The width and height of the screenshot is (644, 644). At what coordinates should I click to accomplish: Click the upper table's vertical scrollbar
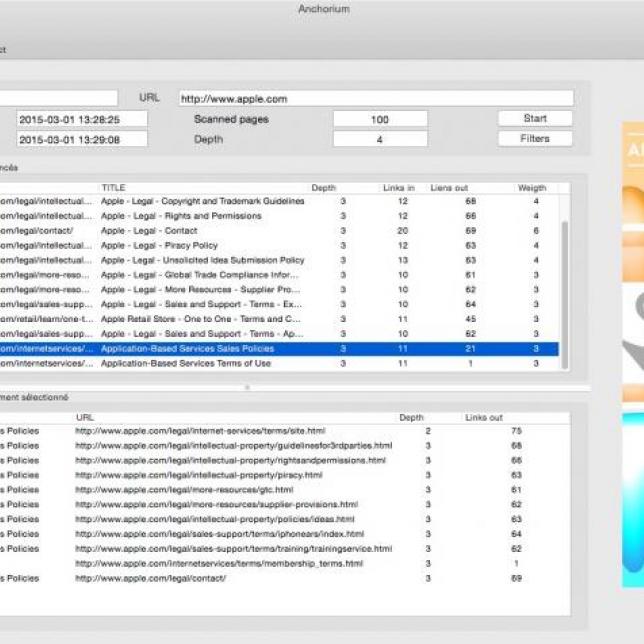(x=565, y=290)
